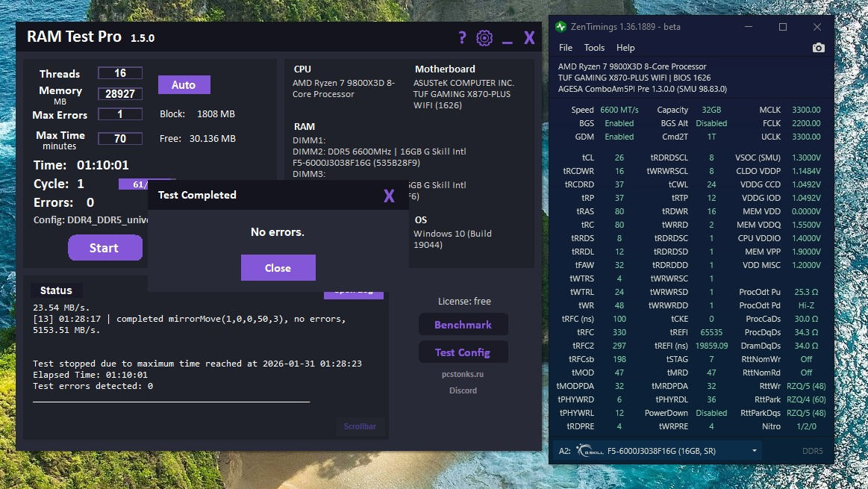Open the help question mark in RAM Test Pro
This screenshot has width=868, height=489.
point(462,37)
